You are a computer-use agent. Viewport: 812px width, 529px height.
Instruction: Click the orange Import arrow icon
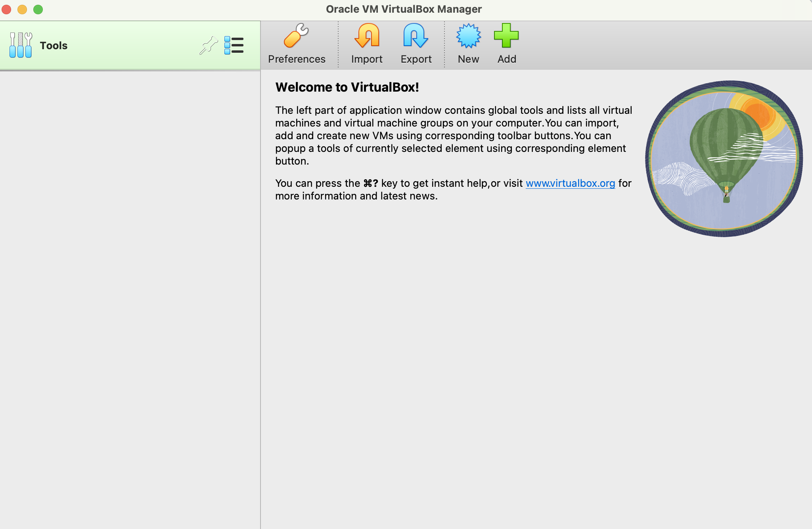(x=367, y=36)
